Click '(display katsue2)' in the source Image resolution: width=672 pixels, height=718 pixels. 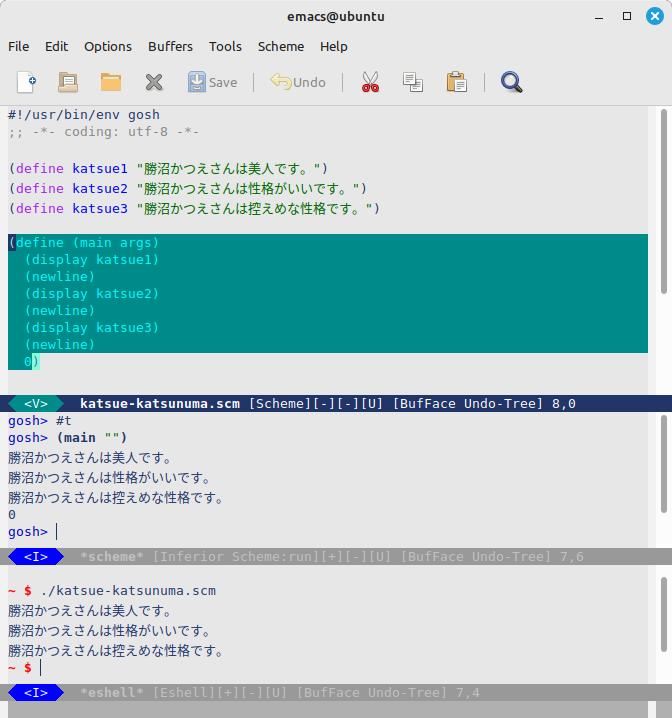[92, 294]
